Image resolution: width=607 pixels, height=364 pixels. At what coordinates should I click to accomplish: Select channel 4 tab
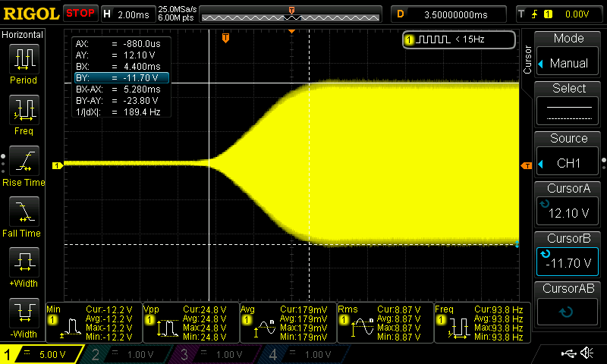[x=304, y=354]
